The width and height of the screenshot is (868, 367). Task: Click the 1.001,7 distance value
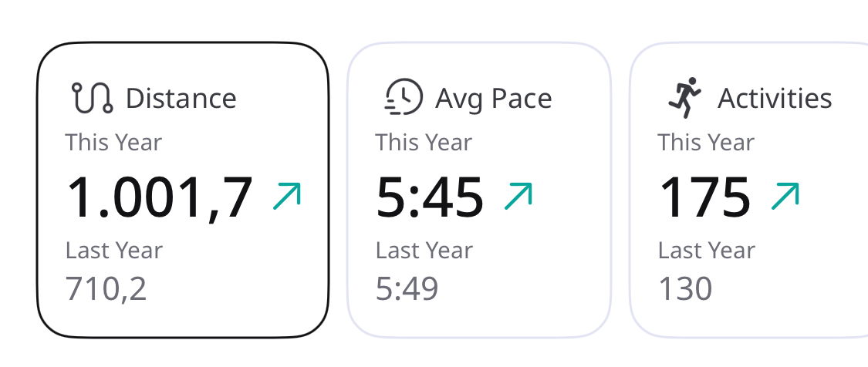click(x=160, y=197)
